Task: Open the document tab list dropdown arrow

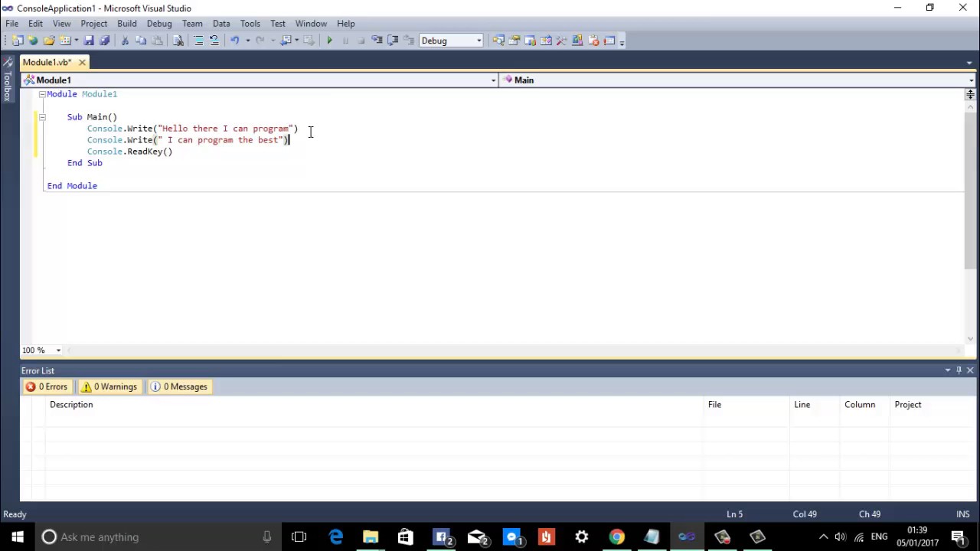Action: click(969, 63)
